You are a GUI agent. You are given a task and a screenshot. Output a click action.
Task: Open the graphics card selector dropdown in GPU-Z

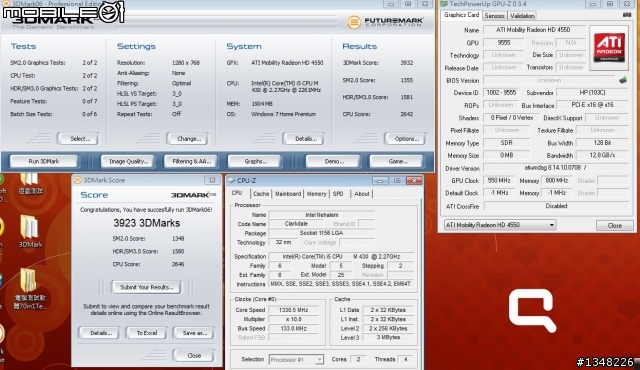(500, 225)
